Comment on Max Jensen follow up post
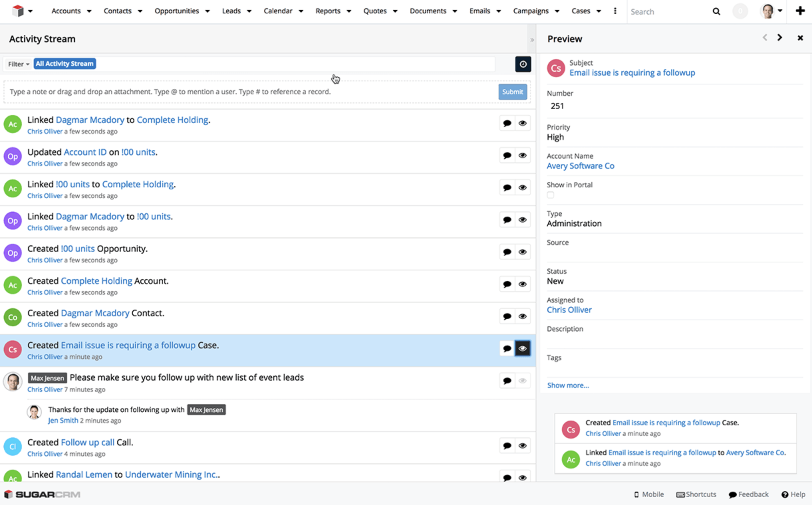 point(507,381)
